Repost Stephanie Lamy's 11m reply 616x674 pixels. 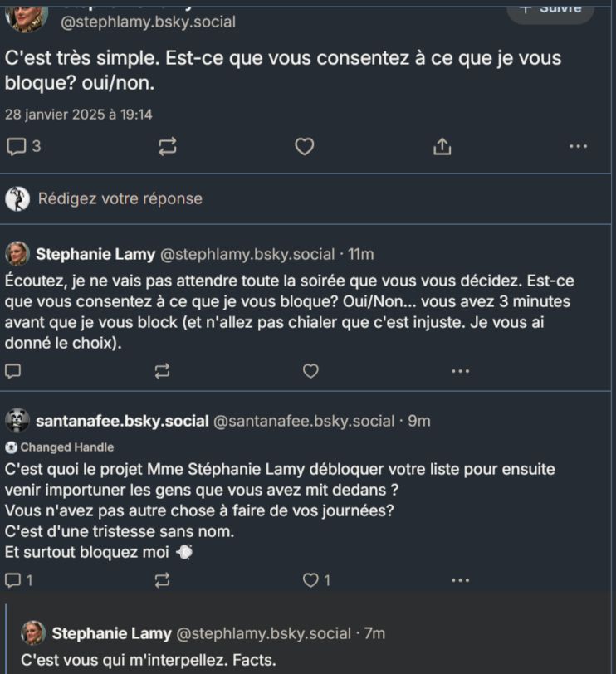tap(163, 370)
